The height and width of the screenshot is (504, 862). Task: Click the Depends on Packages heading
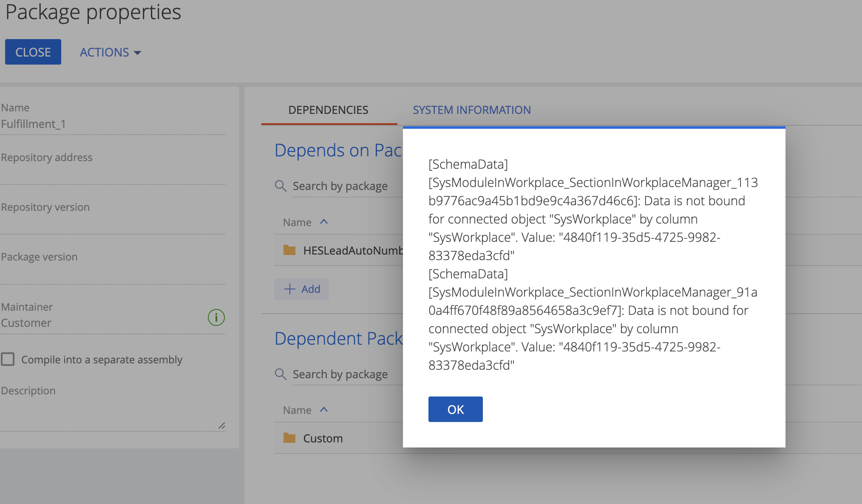coord(338,150)
